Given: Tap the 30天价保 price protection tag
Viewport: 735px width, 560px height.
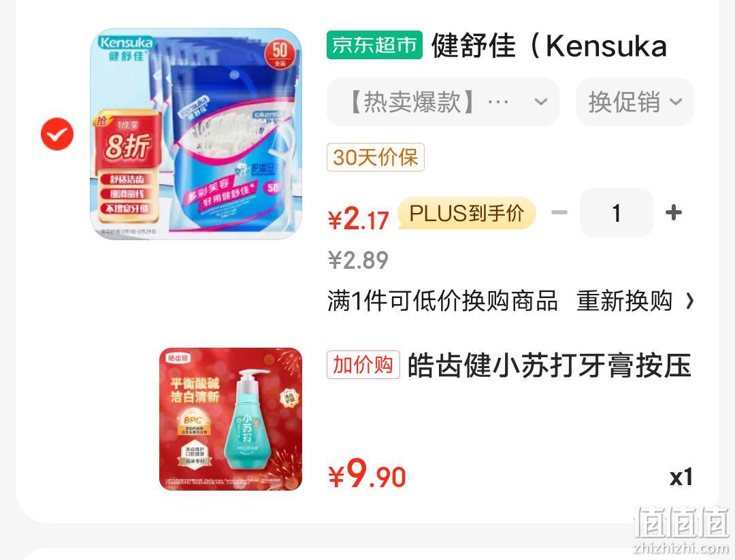Looking at the screenshot, I should [x=376, y=157].
